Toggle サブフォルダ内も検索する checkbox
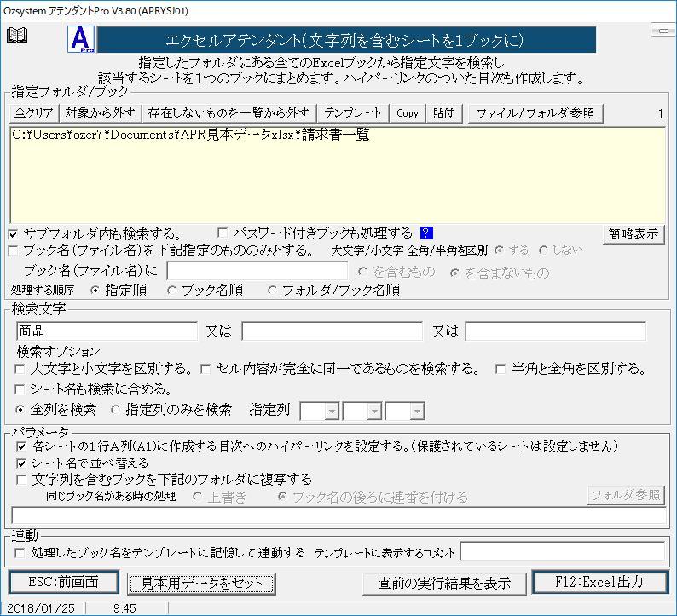This screenshot has height=616, width=677. point(14,234)
